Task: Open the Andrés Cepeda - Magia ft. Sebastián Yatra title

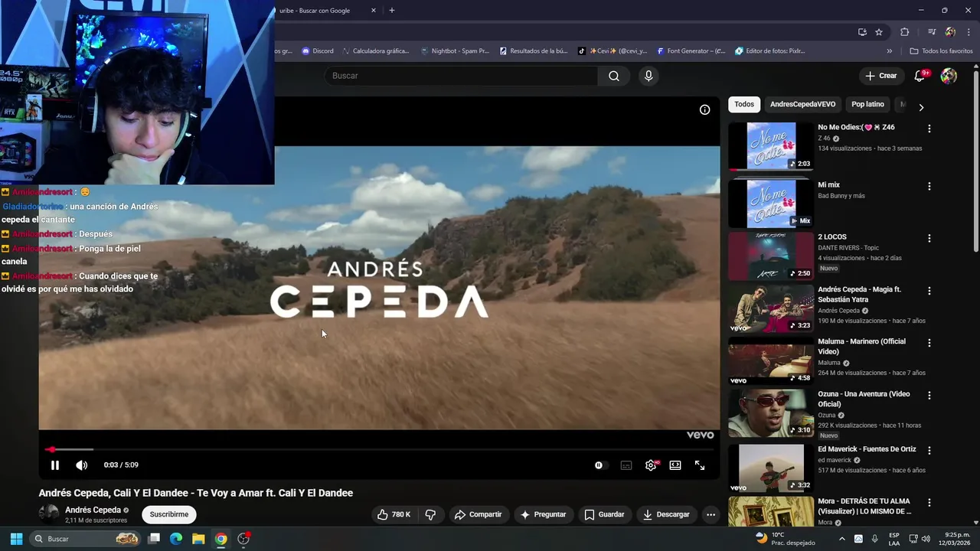Action: click(859, 295)
